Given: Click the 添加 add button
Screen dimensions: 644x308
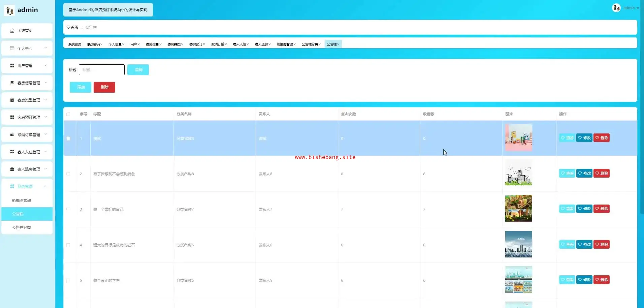Looking at the screenshot, I should coord(80,87).
